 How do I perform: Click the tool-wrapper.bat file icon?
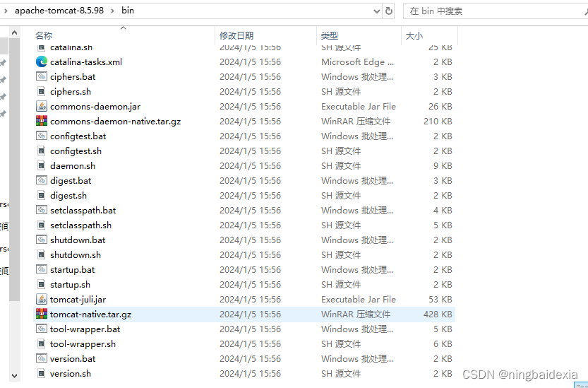click(41, 329)
